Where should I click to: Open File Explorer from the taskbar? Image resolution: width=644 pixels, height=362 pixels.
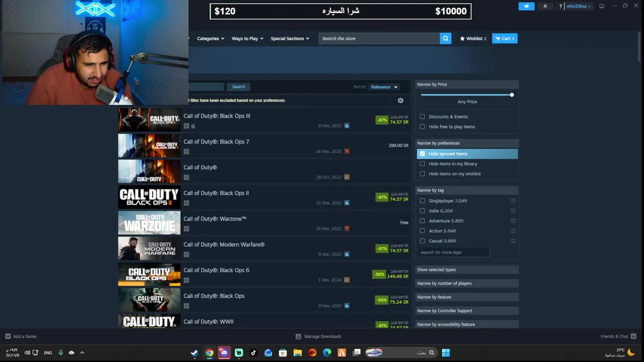click(x=297, y=352)
